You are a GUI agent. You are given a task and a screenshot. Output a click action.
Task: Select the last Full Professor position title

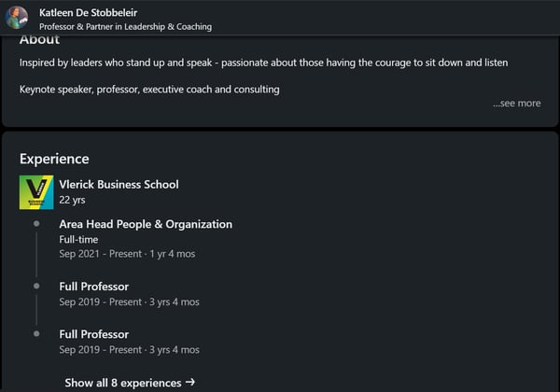pos(93,334)
